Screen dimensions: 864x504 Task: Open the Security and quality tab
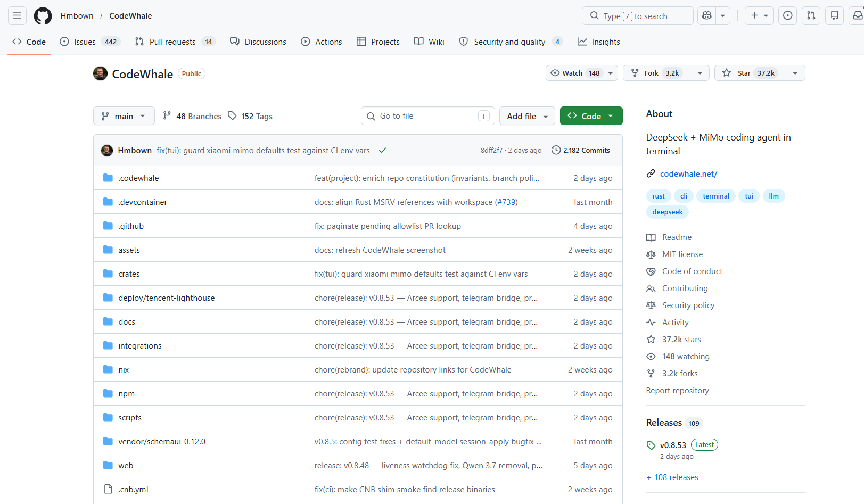click(511, 42)
